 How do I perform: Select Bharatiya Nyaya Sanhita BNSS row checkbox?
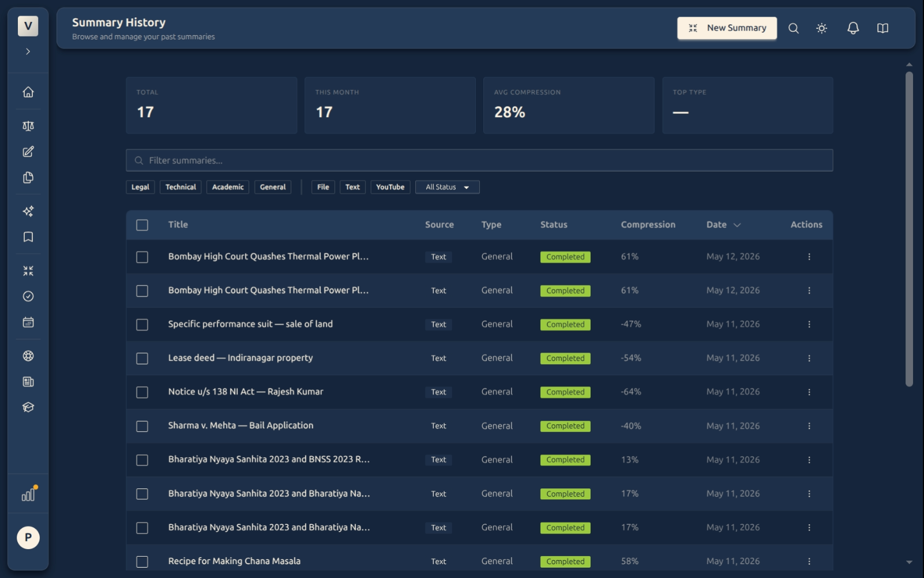click(142, 460)
